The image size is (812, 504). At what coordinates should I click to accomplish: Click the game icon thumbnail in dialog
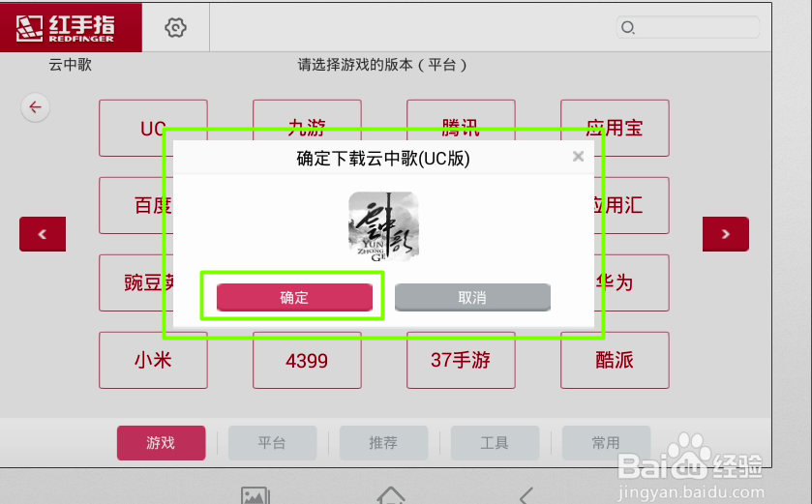point(383,226)
